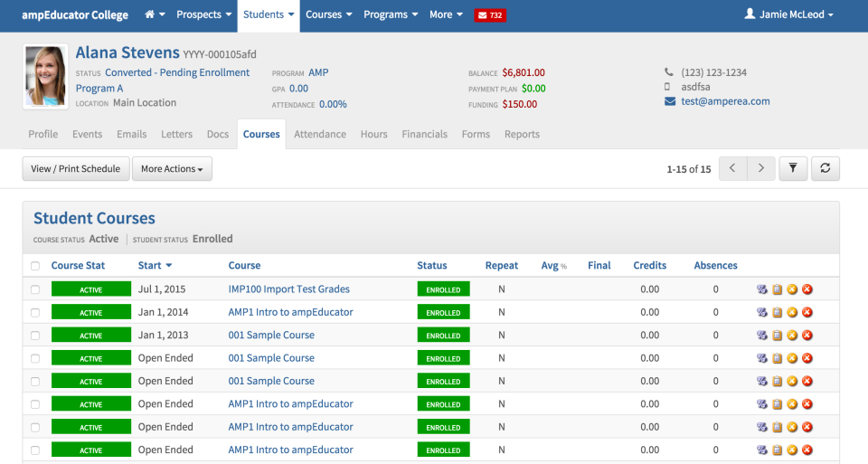Sort by the Absences column header

(716, 265)
